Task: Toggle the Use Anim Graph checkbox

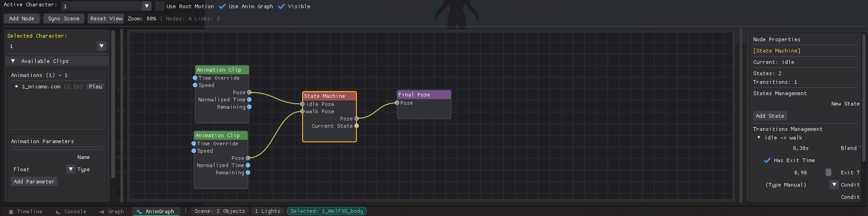Action: pos(222,6)
